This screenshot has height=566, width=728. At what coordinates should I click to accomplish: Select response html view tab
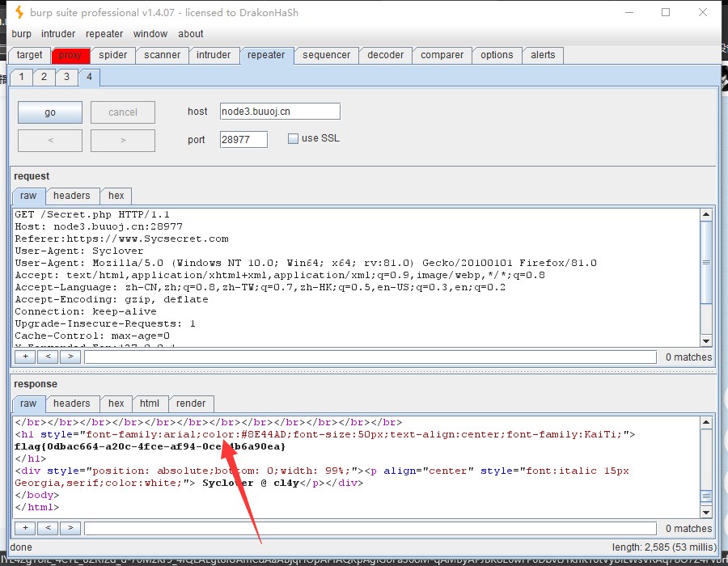point(150,403)
